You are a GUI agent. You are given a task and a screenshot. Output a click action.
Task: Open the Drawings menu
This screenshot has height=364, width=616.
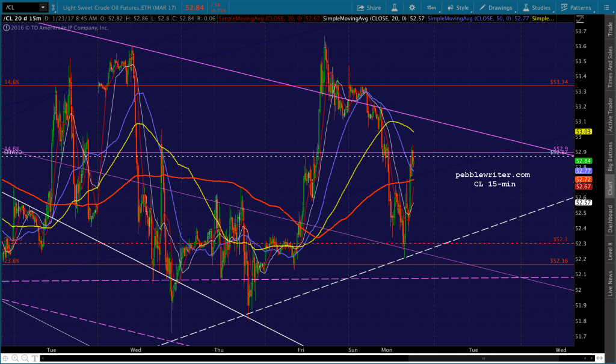(496, 7)
